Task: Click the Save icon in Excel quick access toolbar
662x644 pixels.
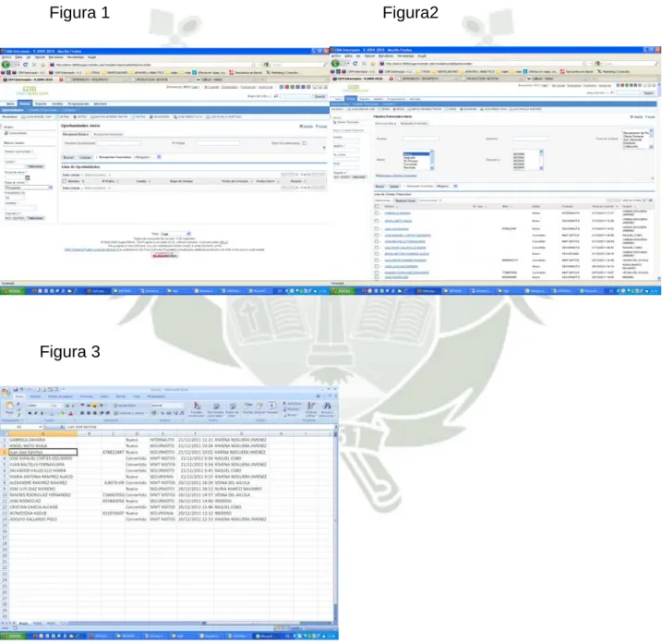Action: 16,389
